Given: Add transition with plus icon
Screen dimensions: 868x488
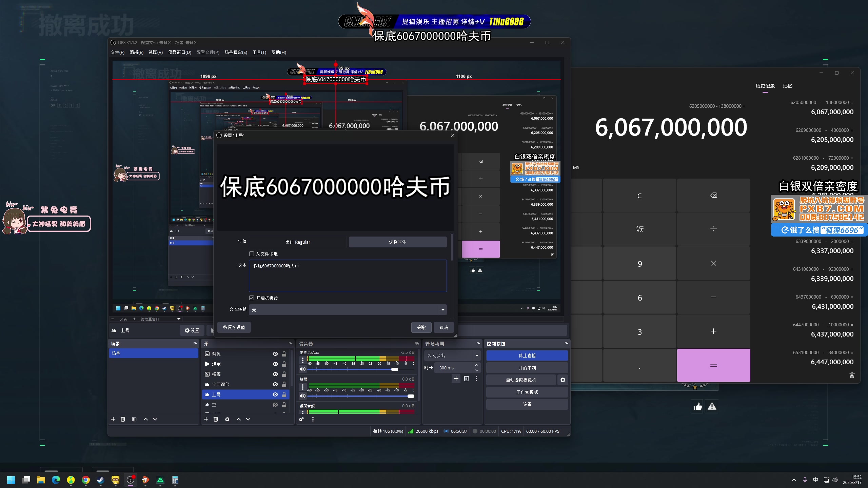Looking at the screenshot, I should tap(456, 379).
